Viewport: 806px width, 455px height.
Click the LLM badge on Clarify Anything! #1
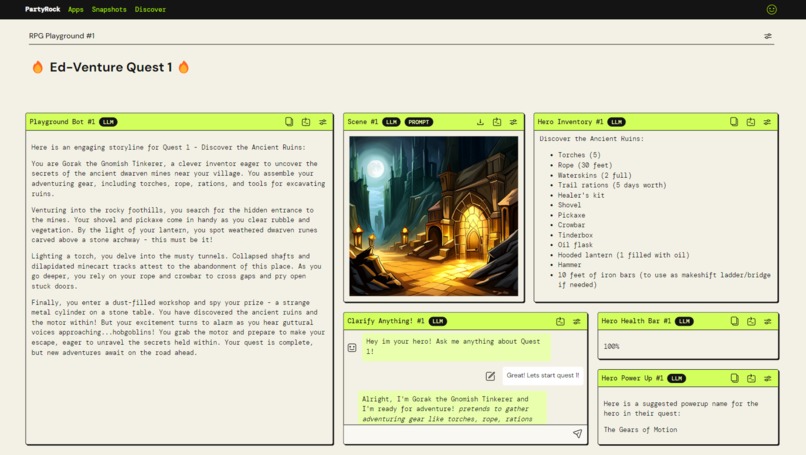pyautogui.click(x=438, y=321)
